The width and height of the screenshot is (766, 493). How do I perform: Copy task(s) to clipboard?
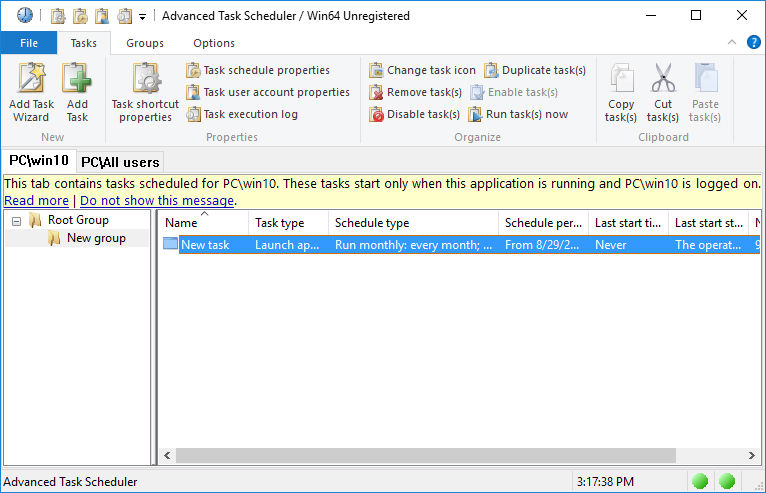pyautogui.click(x=621, y=92)
